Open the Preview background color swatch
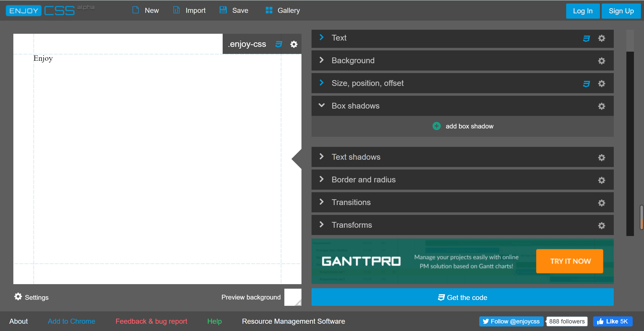The image size is (644, 331). (293, 297)
